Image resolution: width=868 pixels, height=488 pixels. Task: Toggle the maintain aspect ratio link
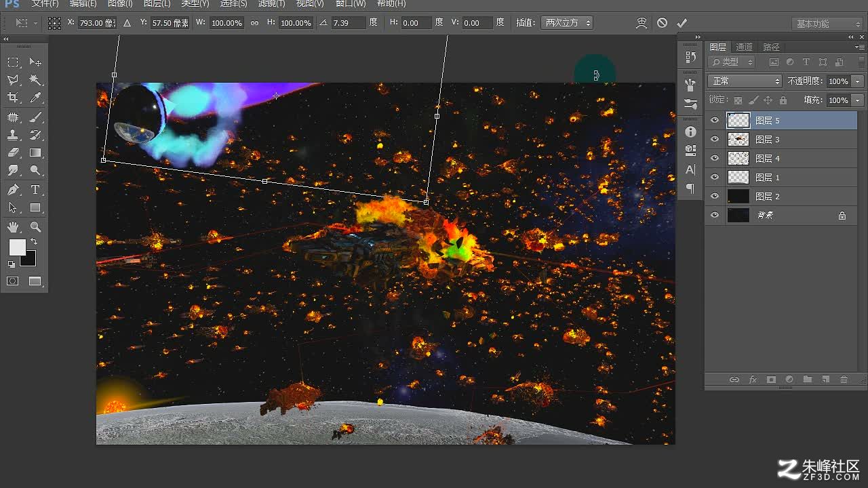tap(254, 23)
